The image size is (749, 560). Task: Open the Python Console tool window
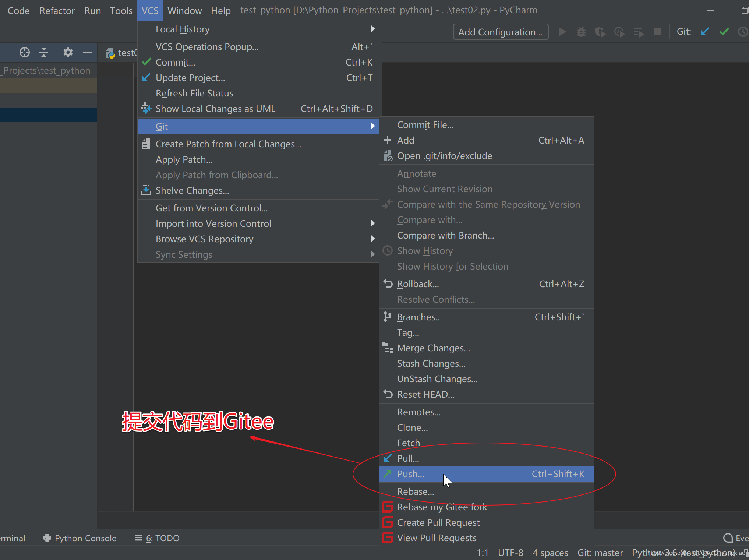[x=80, y=538]
